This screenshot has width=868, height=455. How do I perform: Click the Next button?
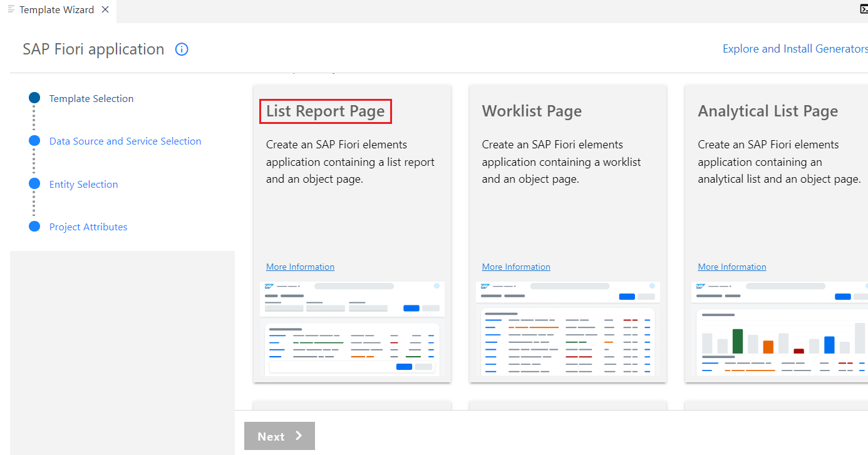[279, 436]
